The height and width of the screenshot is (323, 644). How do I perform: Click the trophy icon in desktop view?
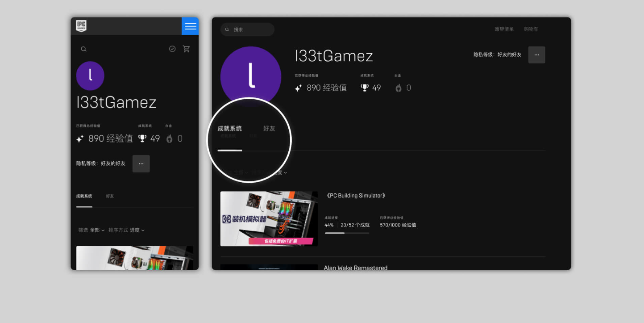click(x=365, y=88)
